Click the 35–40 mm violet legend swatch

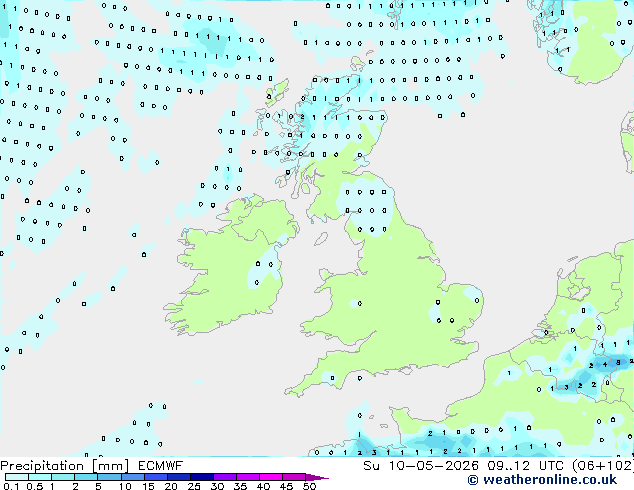(x=248, y=477)
